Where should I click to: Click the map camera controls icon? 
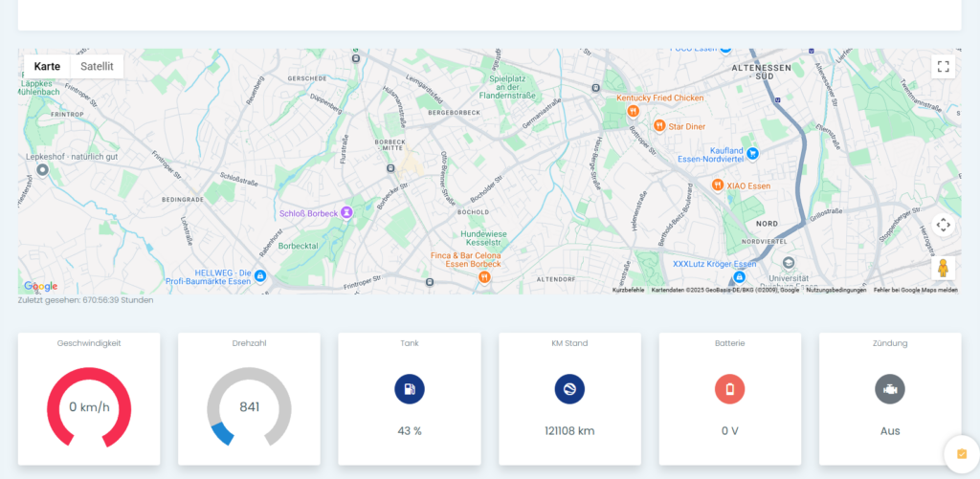(x=943, y=226)
